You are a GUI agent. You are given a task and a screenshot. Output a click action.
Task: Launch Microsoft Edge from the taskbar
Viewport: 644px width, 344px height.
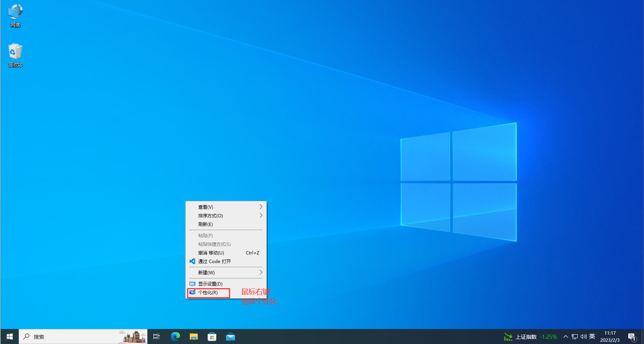pos(175,337)
